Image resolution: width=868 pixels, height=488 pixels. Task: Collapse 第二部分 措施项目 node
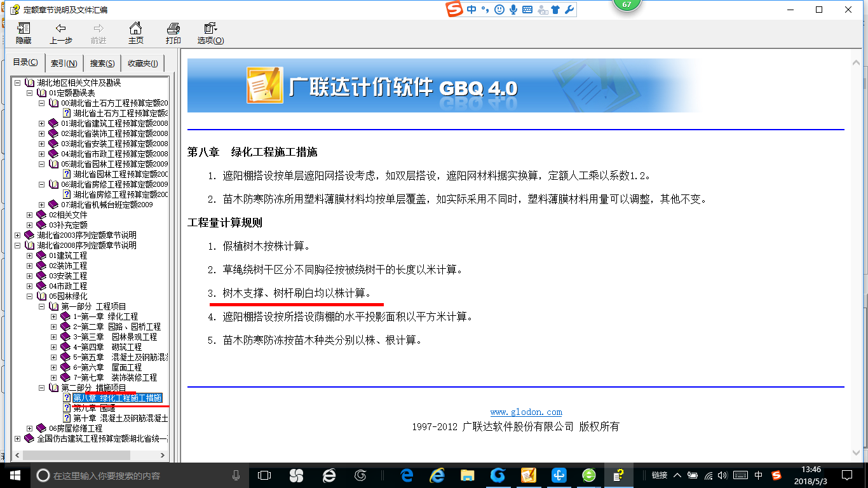coord(42,388)
